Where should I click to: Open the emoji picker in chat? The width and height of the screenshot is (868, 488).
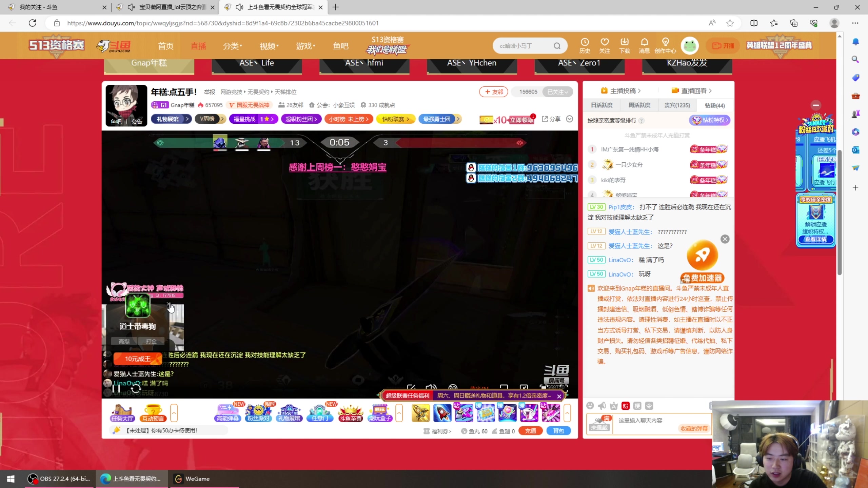[x=590, y=406]
